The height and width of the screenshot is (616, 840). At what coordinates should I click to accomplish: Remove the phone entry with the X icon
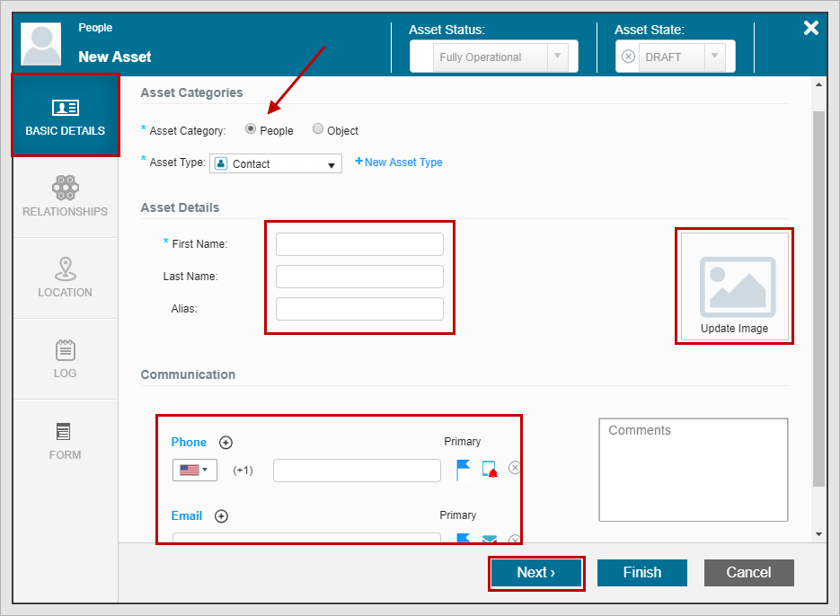click(515, 467)
